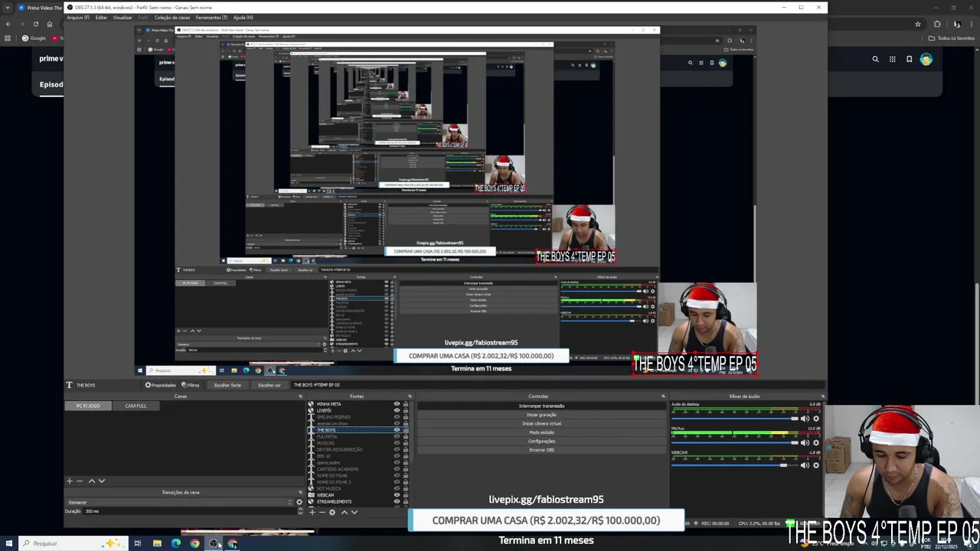Mute Áudio do desktop speaker icon
This screenshot has height=551, width=980.
(805, 419)
